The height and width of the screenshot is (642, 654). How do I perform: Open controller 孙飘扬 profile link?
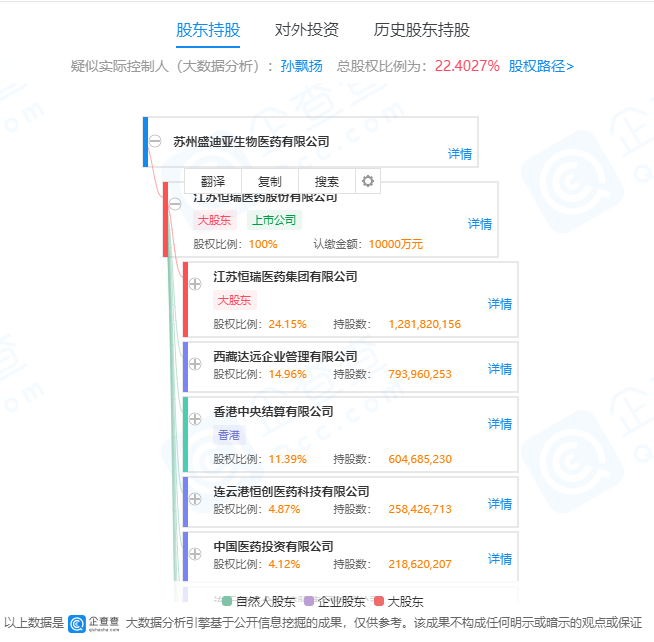point(301,66)
